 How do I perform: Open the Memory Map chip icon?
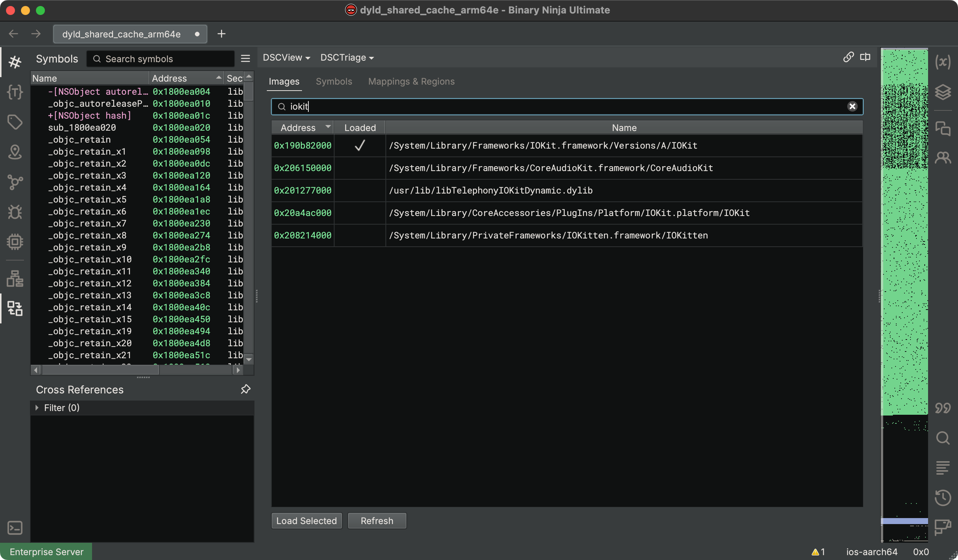click(x=15, y=242)
